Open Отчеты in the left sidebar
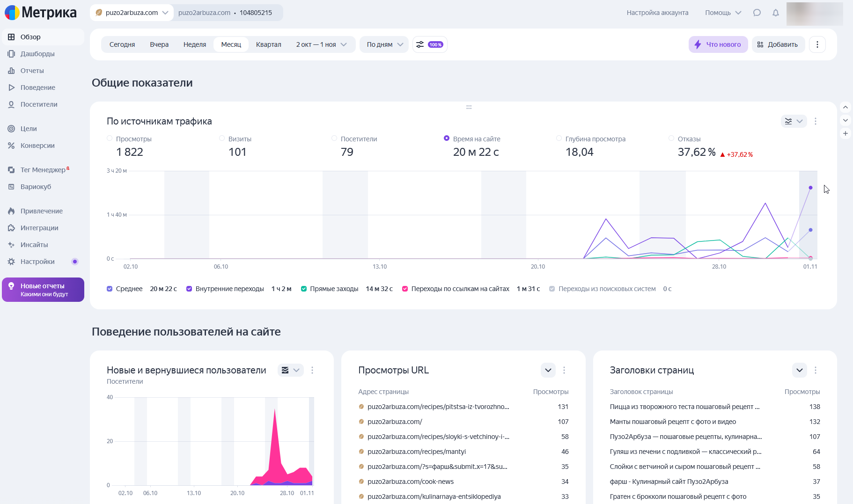Viewport: 853px width, 504px height. click(x=32, y=71)
